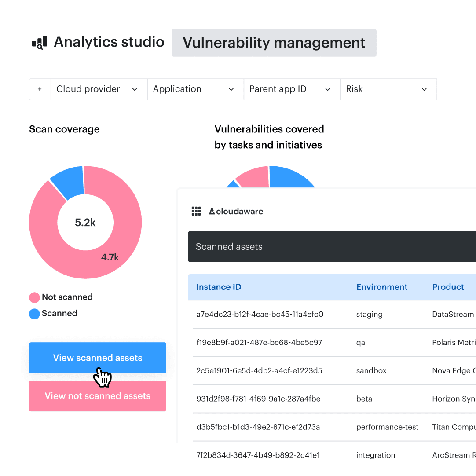Expand the Parent app ID dropdown
This screenshot has height=476, width=476.
pyautogui.click(x=292, y=89)
